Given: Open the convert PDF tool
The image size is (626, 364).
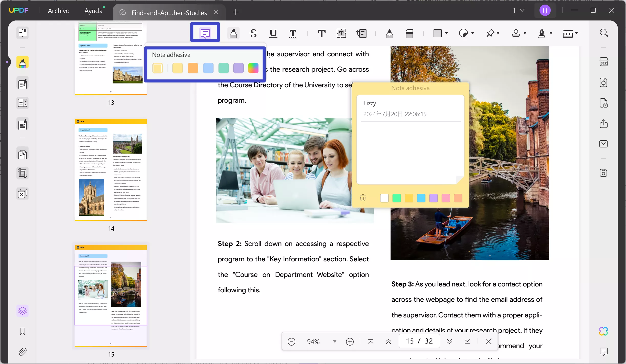Looking at the screenshot, I should tap(604, 82).
